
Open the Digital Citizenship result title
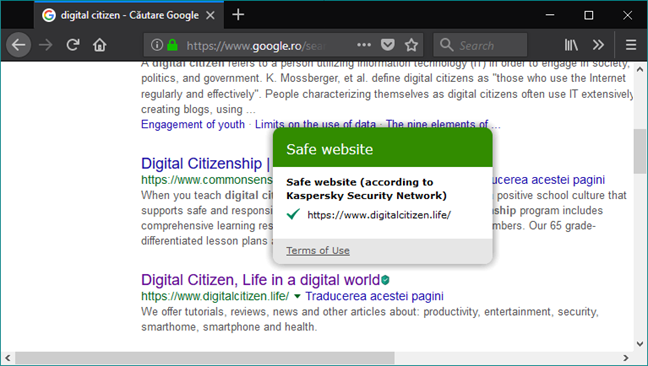click(x=205, y=164)
